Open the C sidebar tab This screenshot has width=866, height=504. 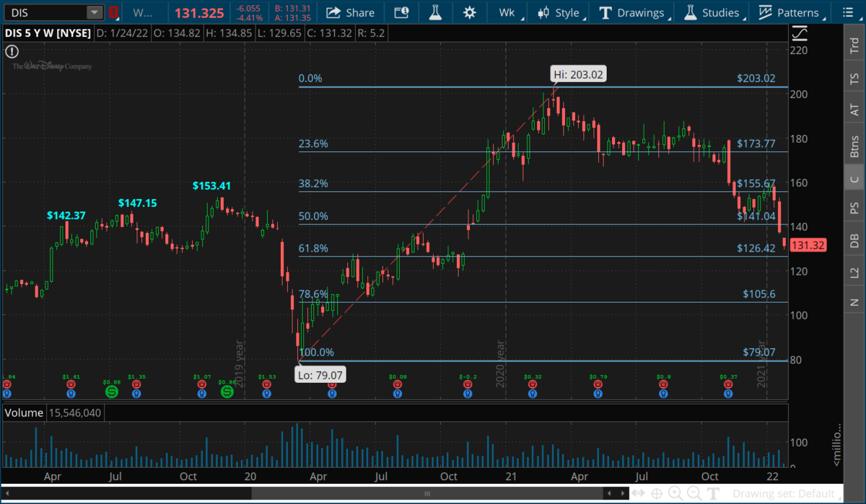tap(854, 178)
